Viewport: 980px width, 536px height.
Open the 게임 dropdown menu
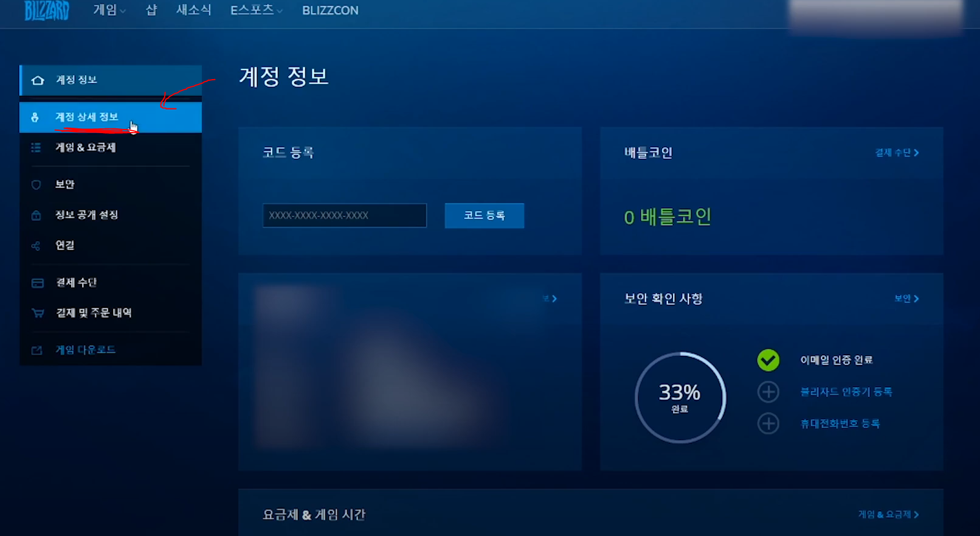(x=109, y=10)
